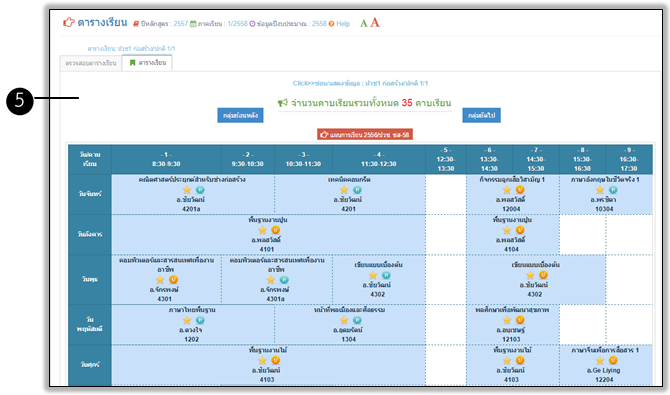This screenshot has width=670, height=395.
Task: Click the Click>>ซ่อน/แสดงข้อมูล toggle link
Action: click(x=360, y=83)
